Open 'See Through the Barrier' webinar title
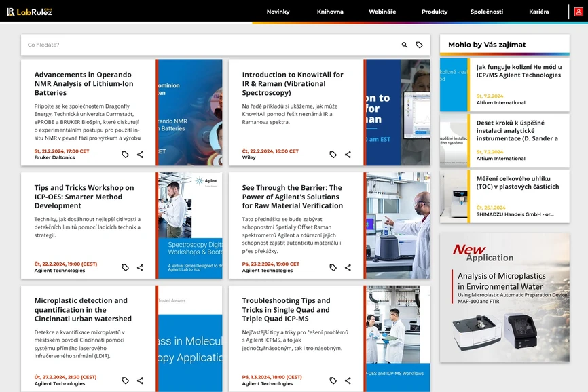The image size is (588, 392). click(x=292, y=197)
